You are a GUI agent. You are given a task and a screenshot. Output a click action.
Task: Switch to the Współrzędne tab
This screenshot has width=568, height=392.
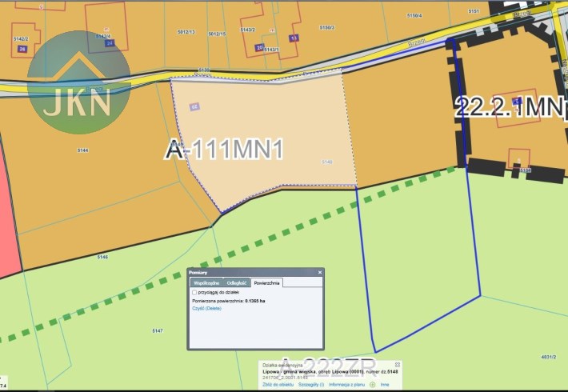[x=206, y=283]
